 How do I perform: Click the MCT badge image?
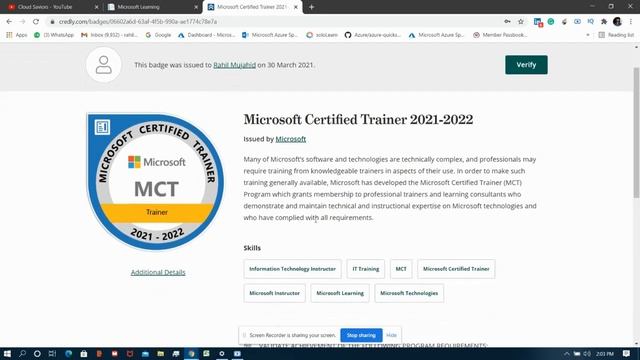156,182
